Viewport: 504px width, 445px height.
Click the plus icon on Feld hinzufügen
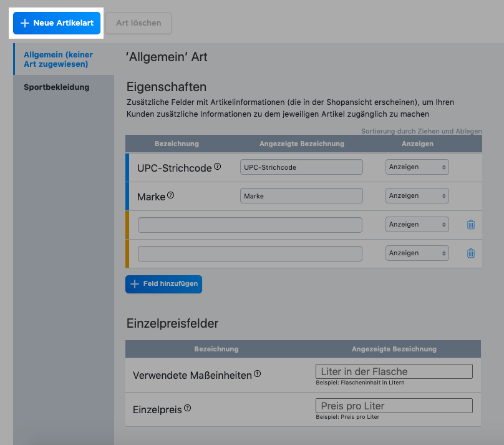(135, 284)
